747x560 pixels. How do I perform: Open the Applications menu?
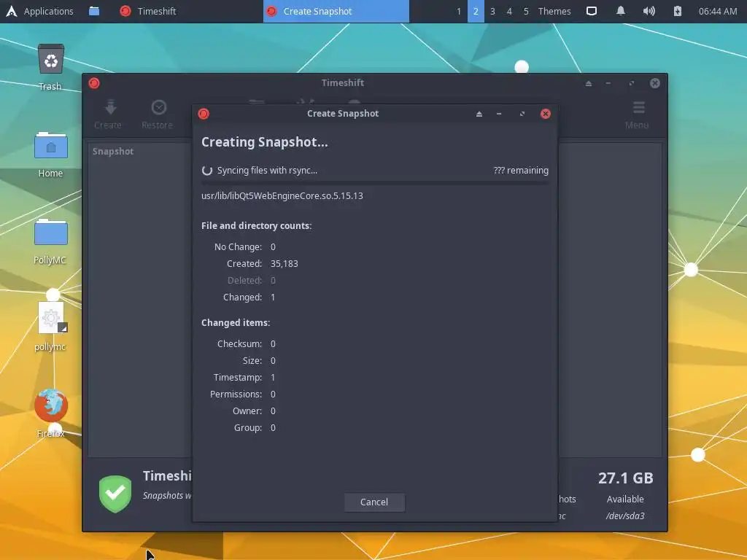(x=40, y=11)
